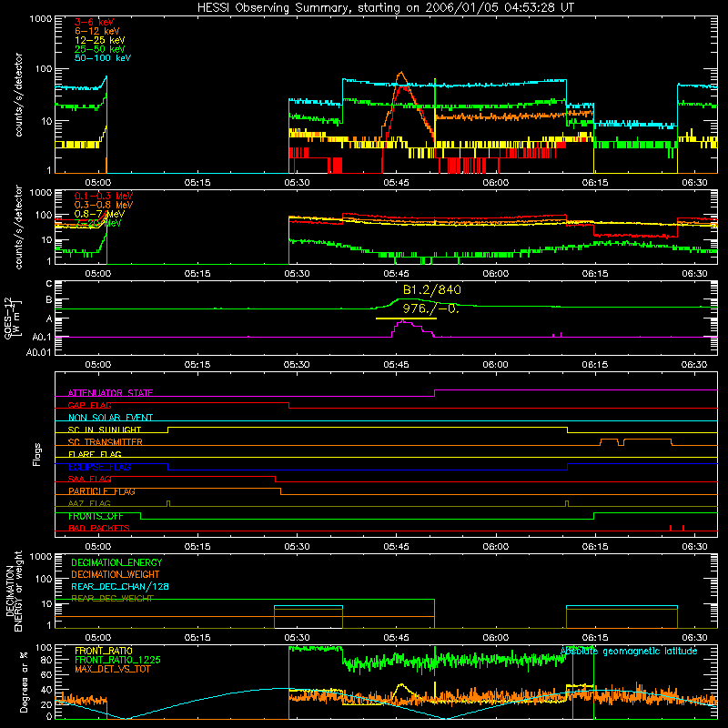Screen dimensions: 728x728
Task: Click the ATTENUATOR_STATE flag label
Action: (110, 393)
